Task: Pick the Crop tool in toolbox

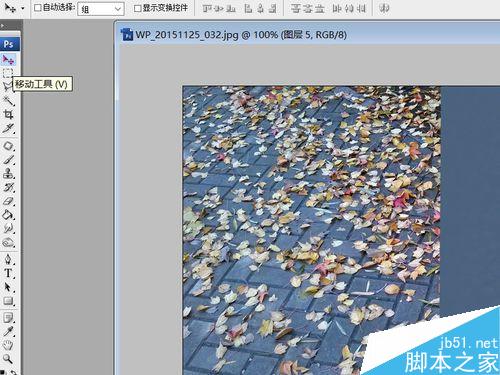Action: tap(8, 114)
